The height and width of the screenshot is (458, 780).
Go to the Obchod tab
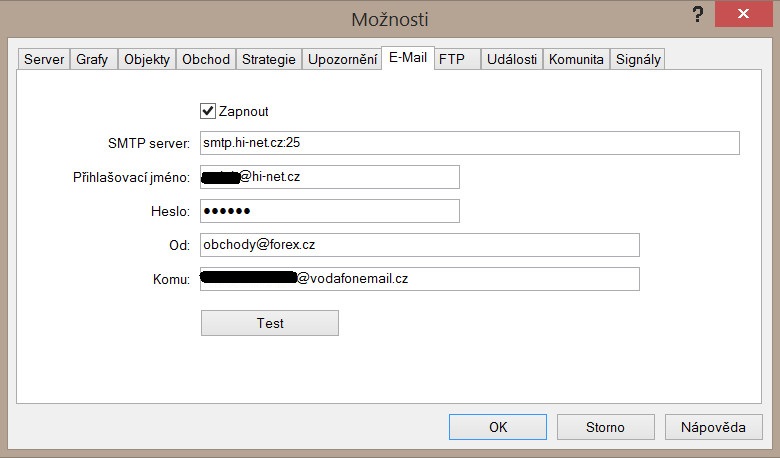click(x=205, y=59)
